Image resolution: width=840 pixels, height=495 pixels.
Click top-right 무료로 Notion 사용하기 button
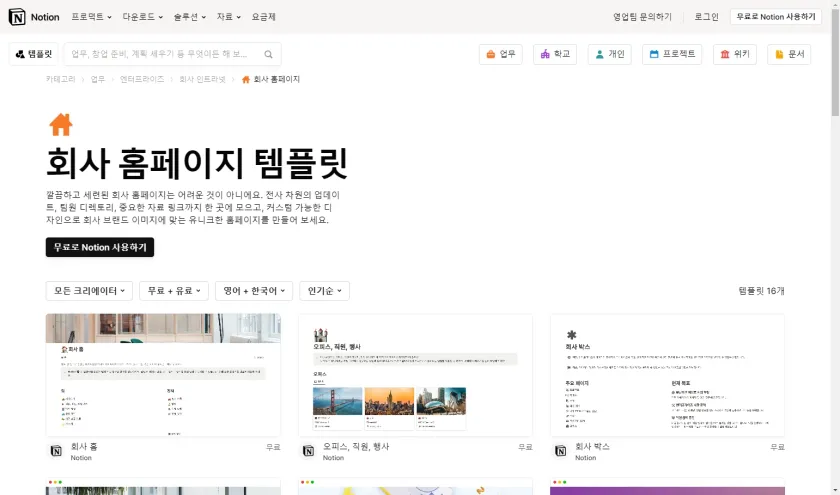pyautogui.click(x=776, y=17)
